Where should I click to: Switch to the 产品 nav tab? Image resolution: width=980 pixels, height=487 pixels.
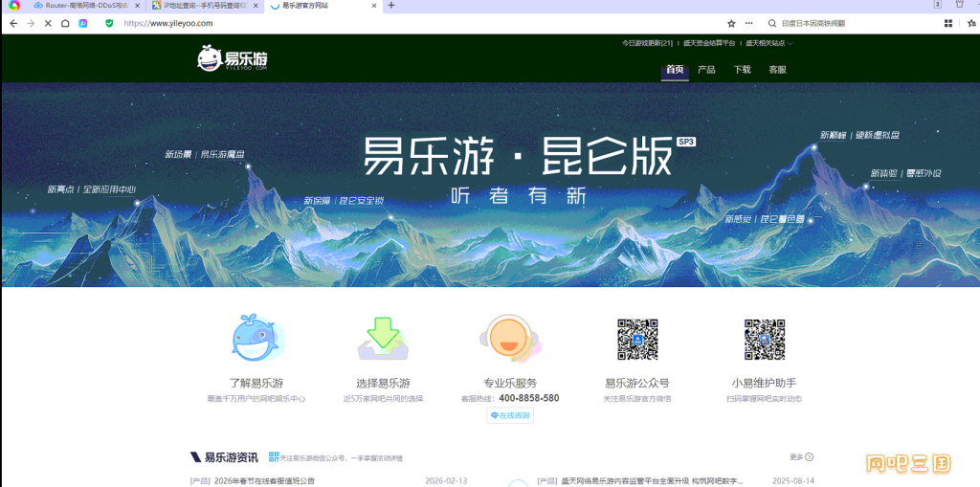click(706, 70)
